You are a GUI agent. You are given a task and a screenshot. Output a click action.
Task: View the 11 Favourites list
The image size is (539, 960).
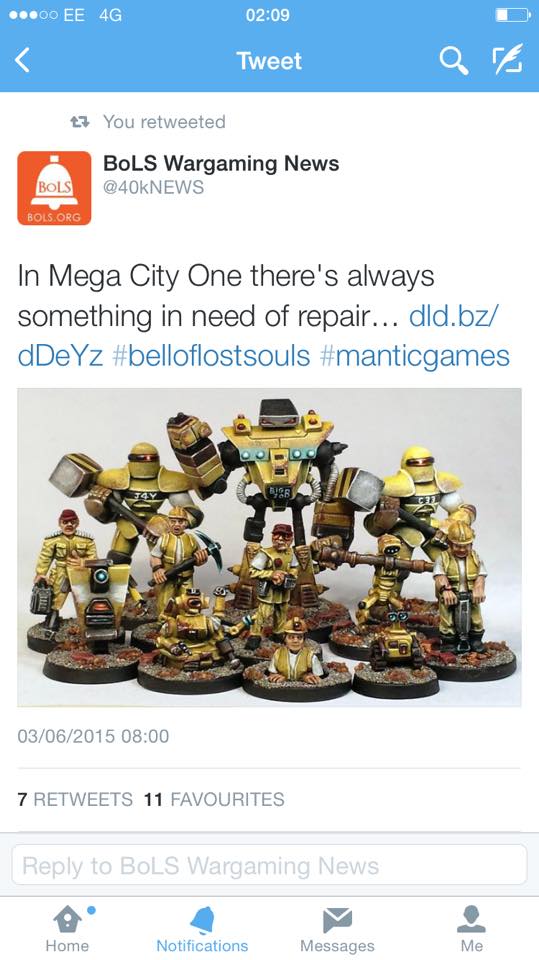(214, 799)
